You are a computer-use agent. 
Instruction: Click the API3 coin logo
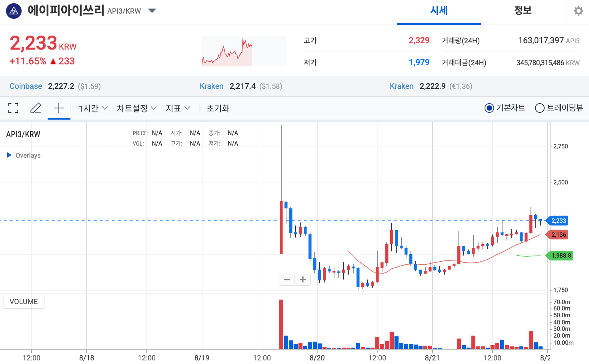(14, 10)
